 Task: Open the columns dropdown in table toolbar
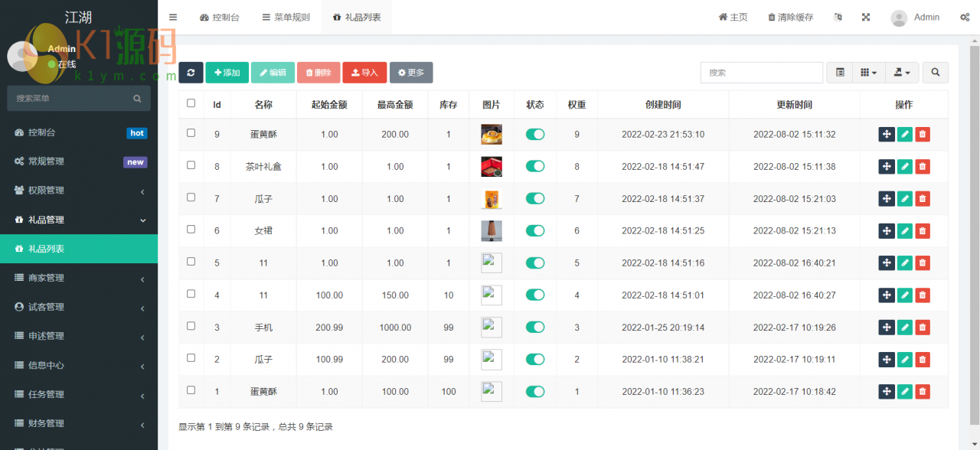tap(867, 73)
